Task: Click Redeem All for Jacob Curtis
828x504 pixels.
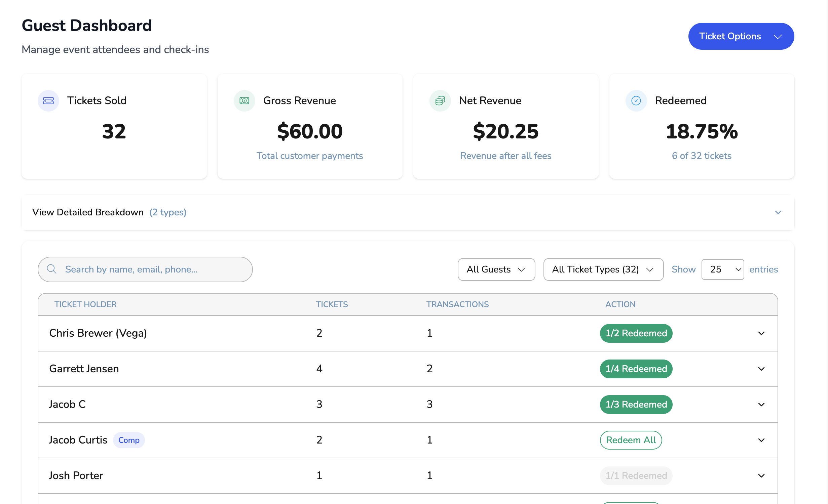Action: coord(631,440)
